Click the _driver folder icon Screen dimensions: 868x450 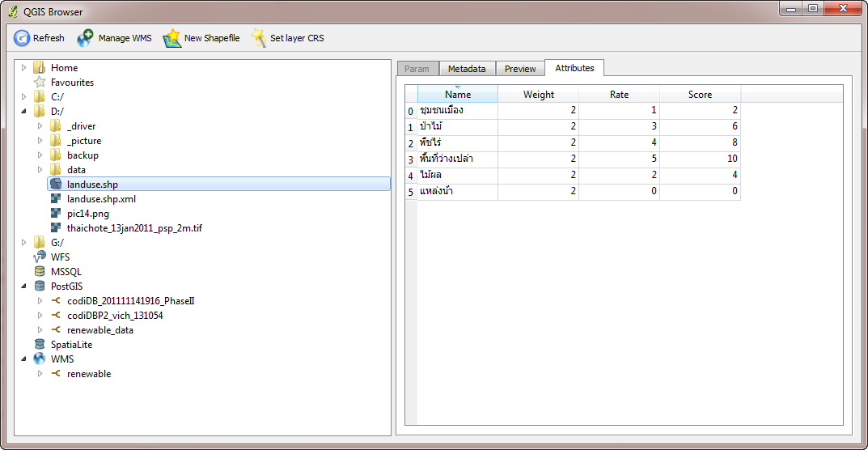pos(55,125)
